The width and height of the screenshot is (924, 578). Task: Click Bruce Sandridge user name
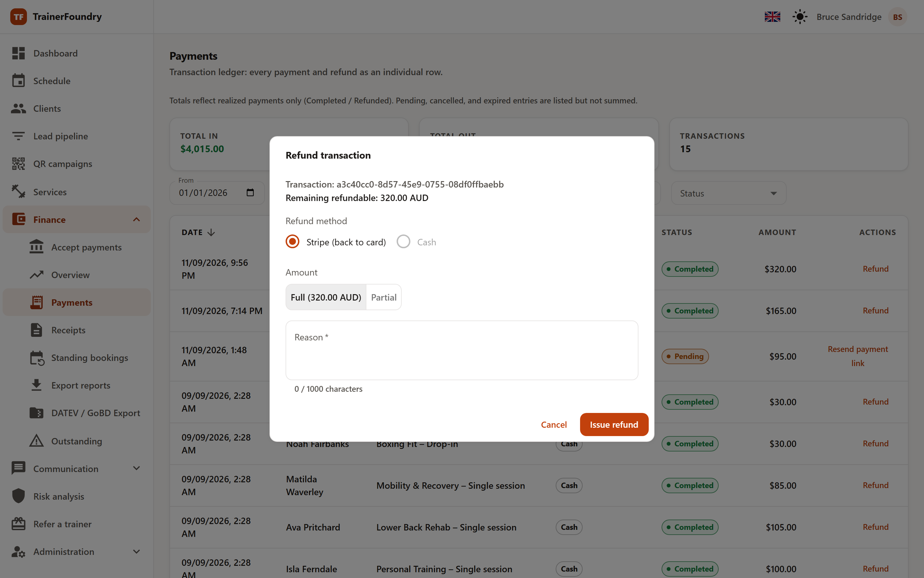coord(849,17)
